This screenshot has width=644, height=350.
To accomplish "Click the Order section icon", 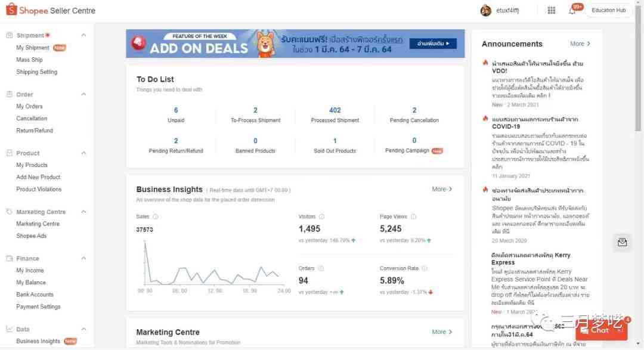I will 10,94.
